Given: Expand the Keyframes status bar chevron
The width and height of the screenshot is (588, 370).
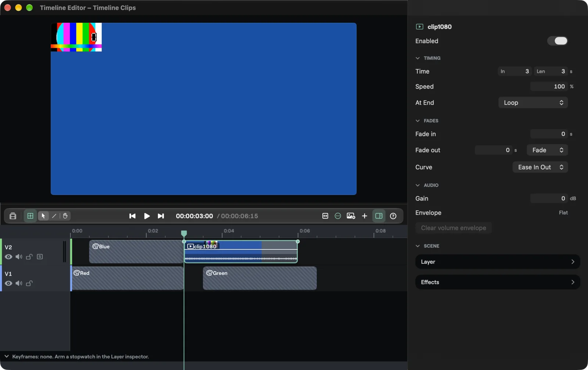Looking at the screenshot, I should click(7, 356).
